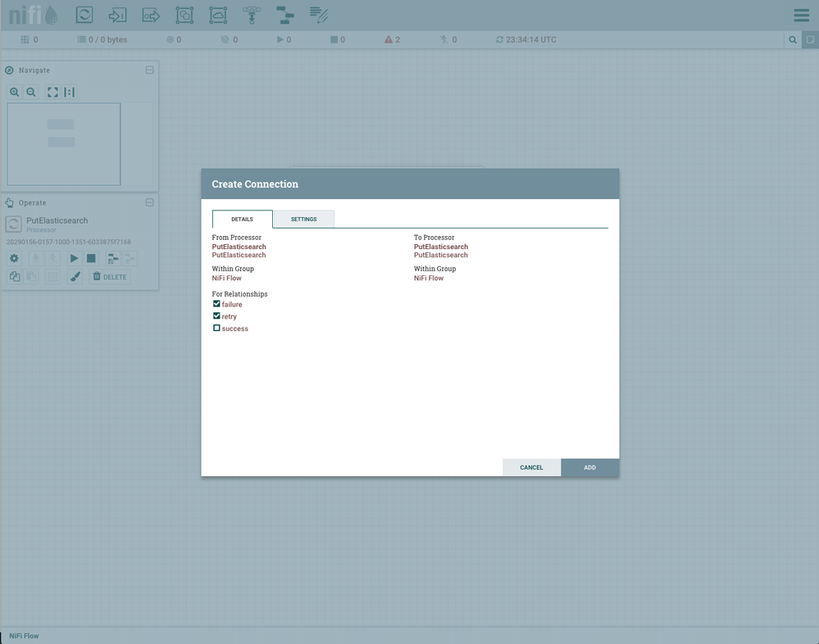Click the queued 0 / 0 bytes status
Image resolution: width=819 pixels, height=644 pixels.
click(102, 39)
